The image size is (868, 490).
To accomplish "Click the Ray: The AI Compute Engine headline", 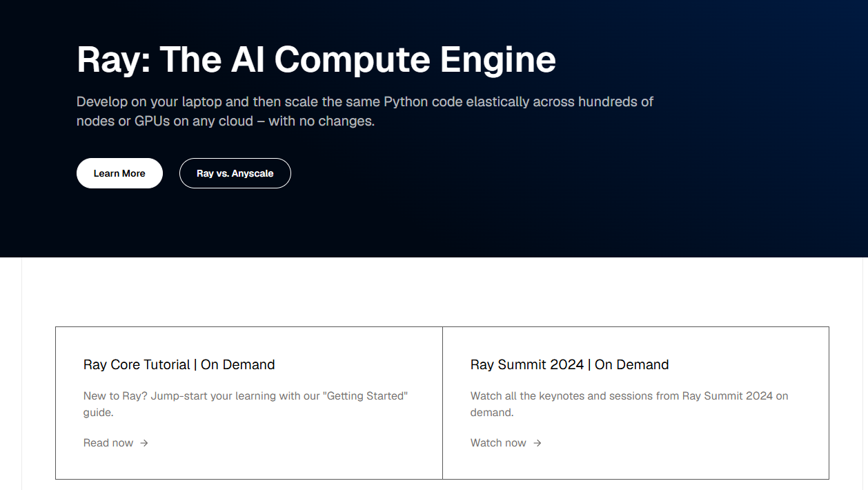I will [x=316, y=59].
